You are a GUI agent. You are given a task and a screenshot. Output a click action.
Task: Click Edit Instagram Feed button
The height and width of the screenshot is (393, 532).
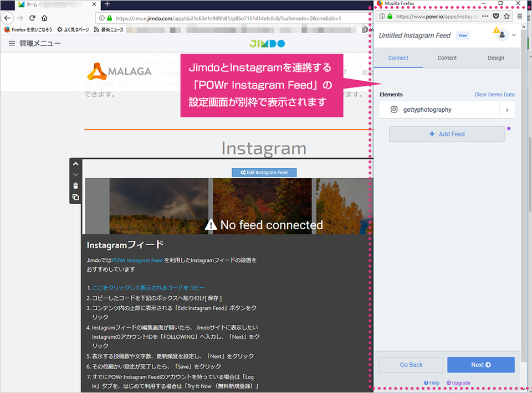point(264,173)
